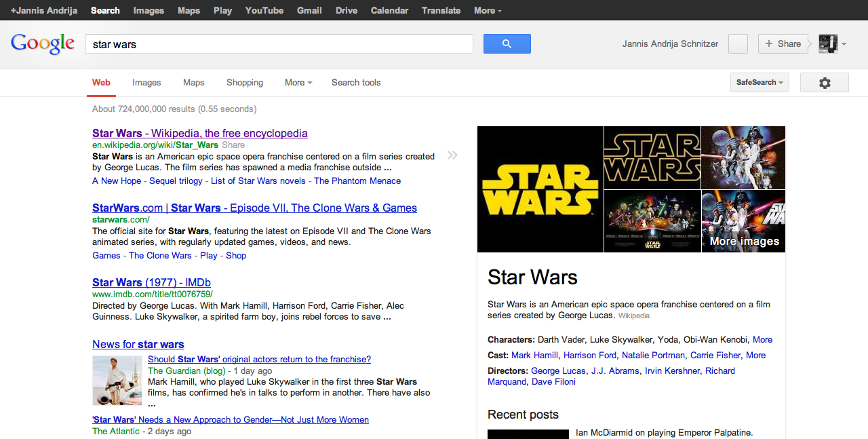Screen dimensions: 868x439
Task: Open Irvin Kershner director link
Action: (x=672, y=371)
